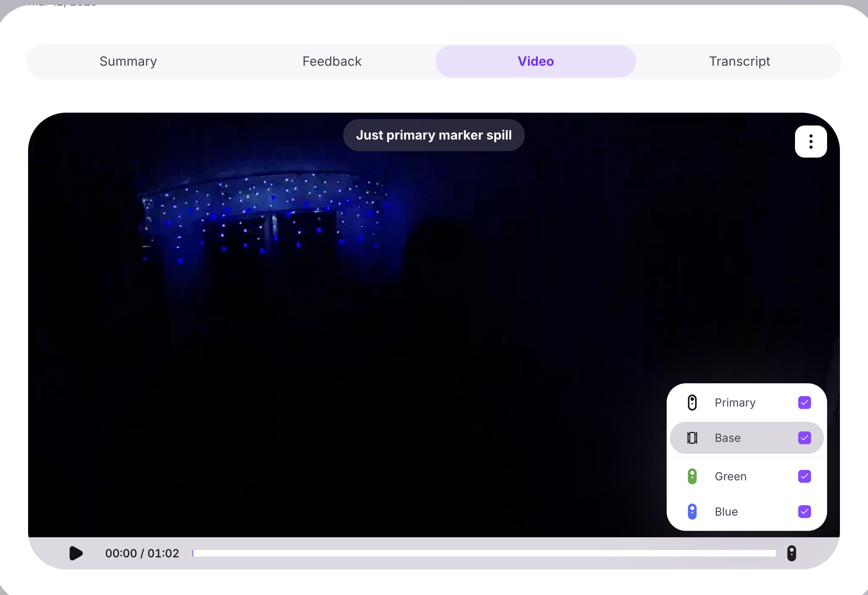This screenshot has height=595, width=868.
Task: Go to the Transcript tab
Action: coord(739,61)
